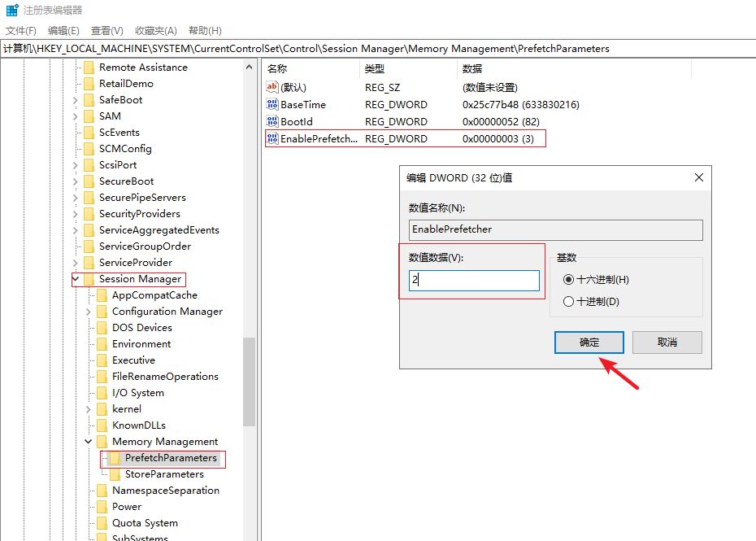Screen dimensions: 756x541
Task: Click the registry path address bar
Action: pyautogui.click(x=378, y=49)
